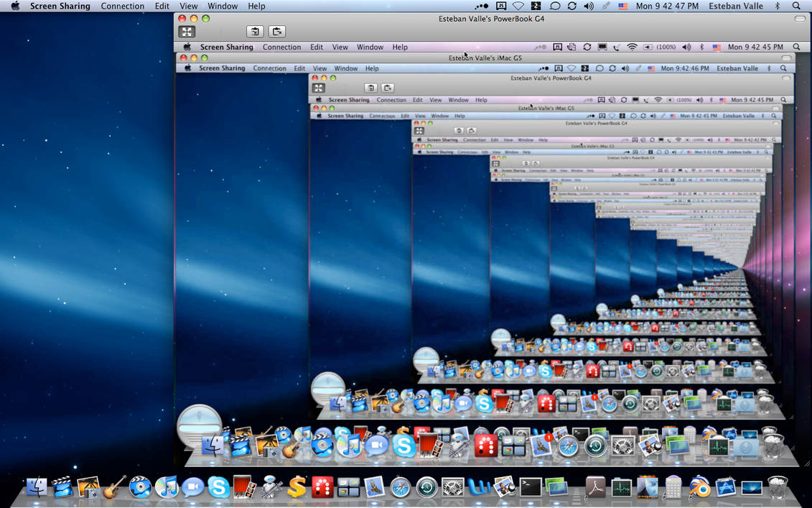
Task: Open Connection menu inside first iMac G5 window
Action: tap(269, 68)
